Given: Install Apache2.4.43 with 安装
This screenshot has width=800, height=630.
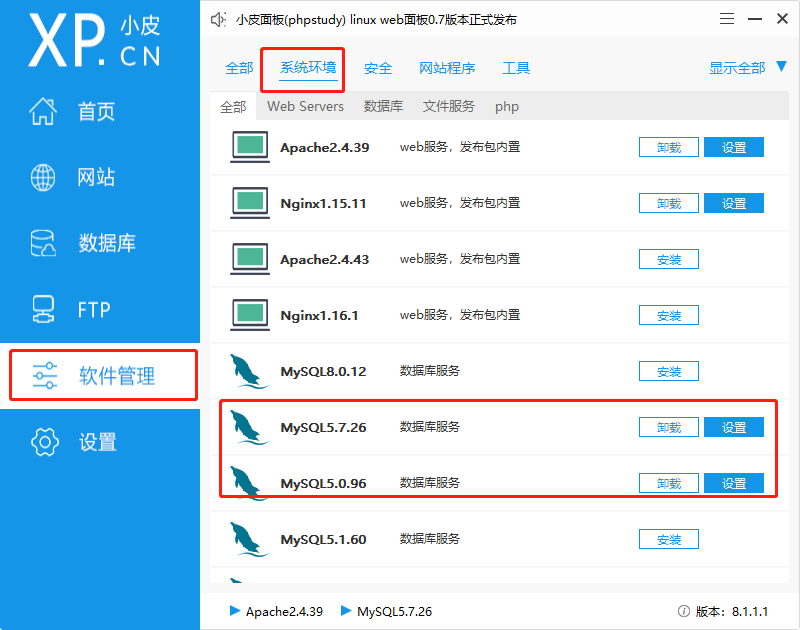Looking at the screenshot, I should pos(668,259).
